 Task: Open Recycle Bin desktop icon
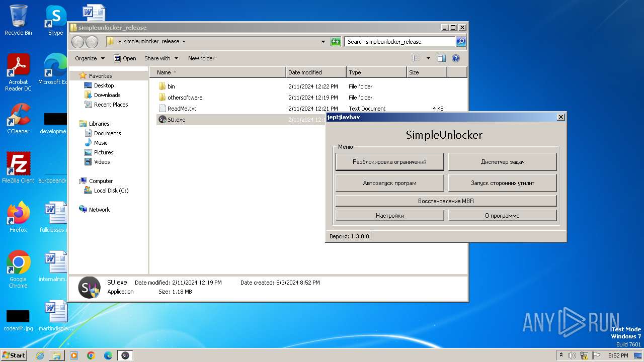18,20
